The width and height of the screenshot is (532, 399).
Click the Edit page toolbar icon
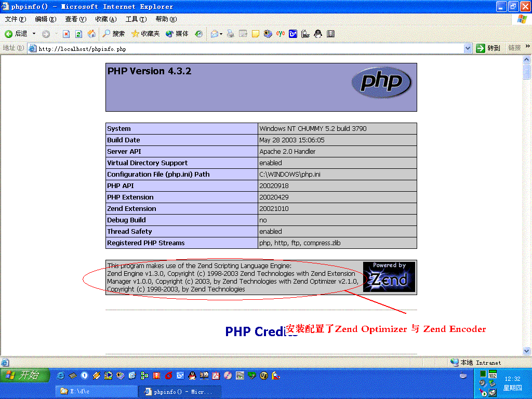click(243, 34)
